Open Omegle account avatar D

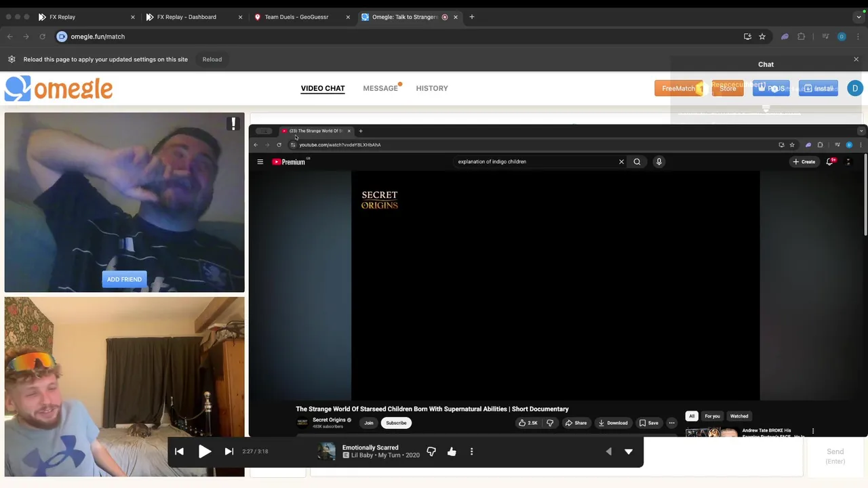[x=855, y=89]
